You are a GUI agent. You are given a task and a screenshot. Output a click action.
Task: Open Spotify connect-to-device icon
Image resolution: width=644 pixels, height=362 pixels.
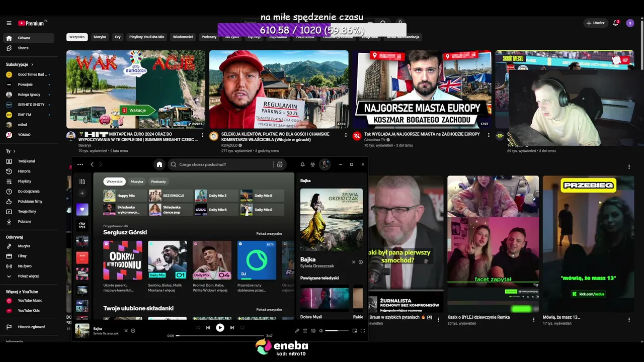click(x=313, y=330)
